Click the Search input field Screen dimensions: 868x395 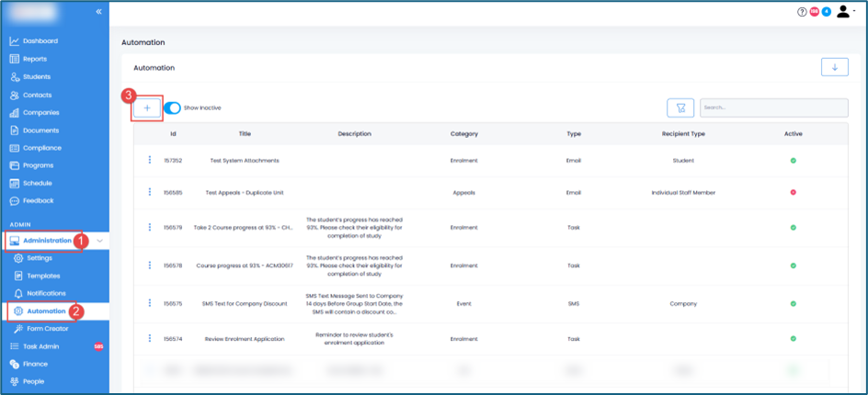773,107
